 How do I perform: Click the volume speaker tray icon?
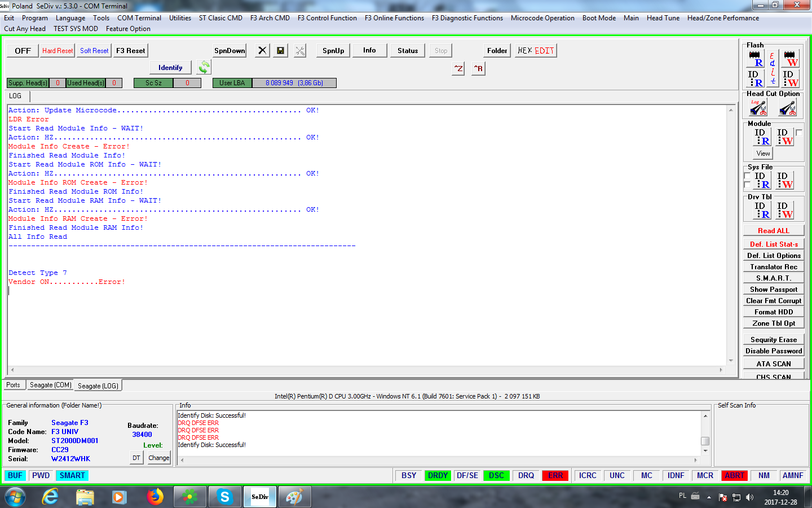click(749, 497)
